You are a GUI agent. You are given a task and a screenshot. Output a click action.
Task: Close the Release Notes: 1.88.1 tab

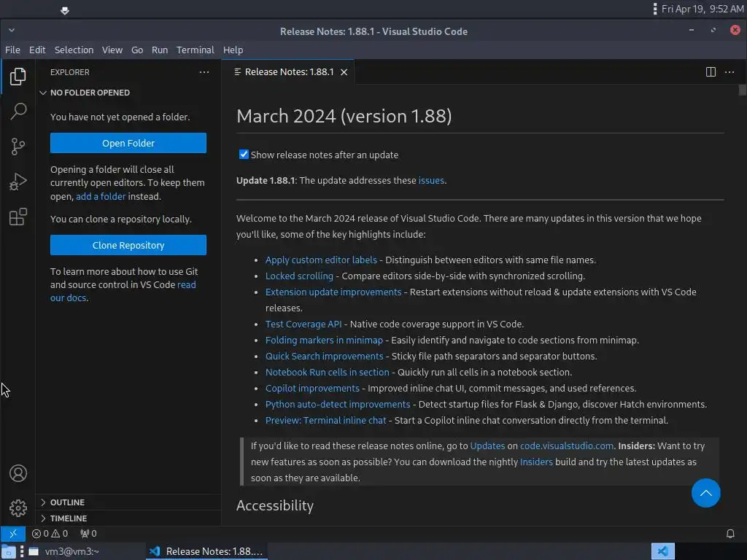coord(344,72)
